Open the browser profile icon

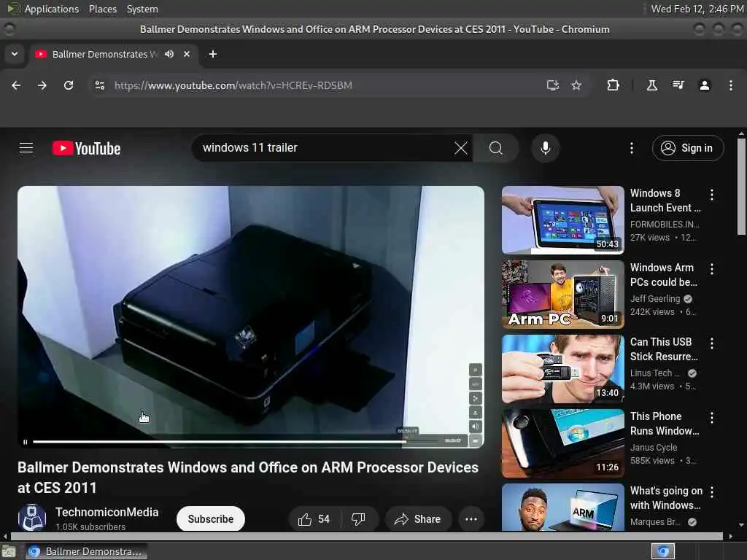click(705, 85)
